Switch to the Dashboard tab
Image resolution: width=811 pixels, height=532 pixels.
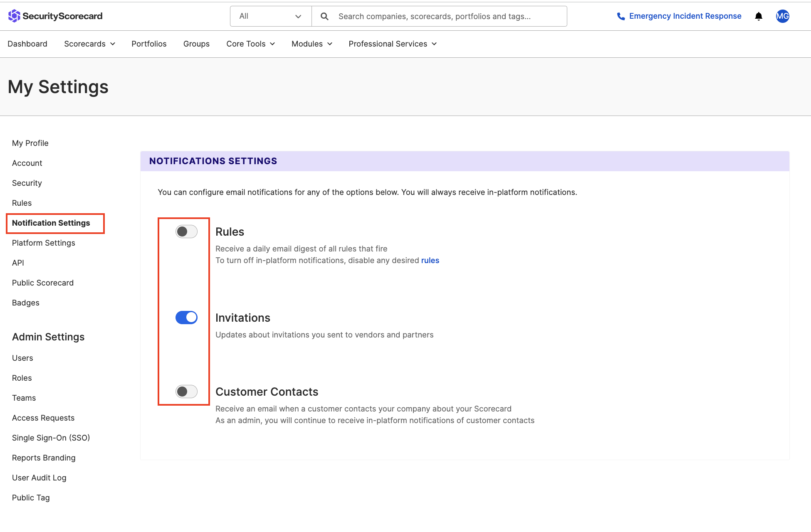(x=27, y=44)
